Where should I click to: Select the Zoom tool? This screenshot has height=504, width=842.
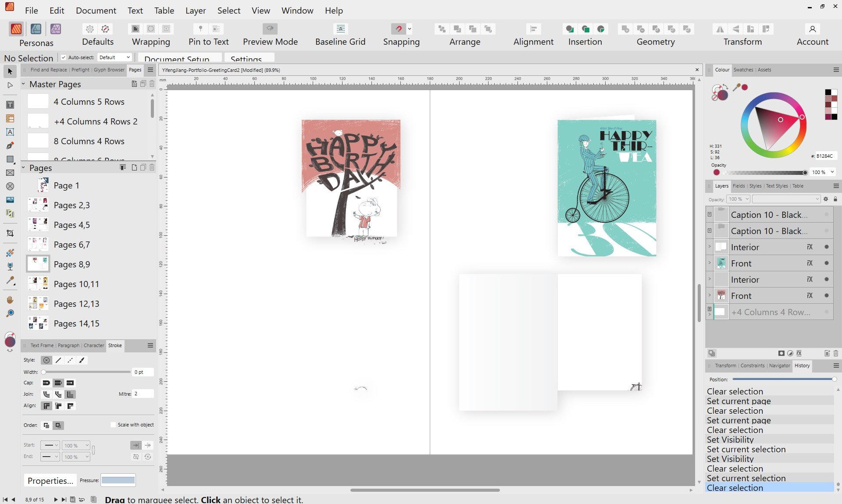coord(10,313)
